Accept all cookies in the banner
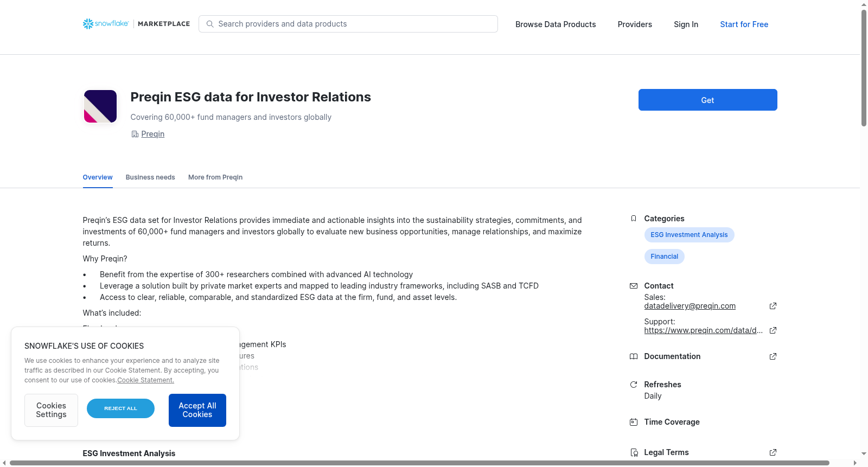Screen dimensions: 868x467 (197, 410)
